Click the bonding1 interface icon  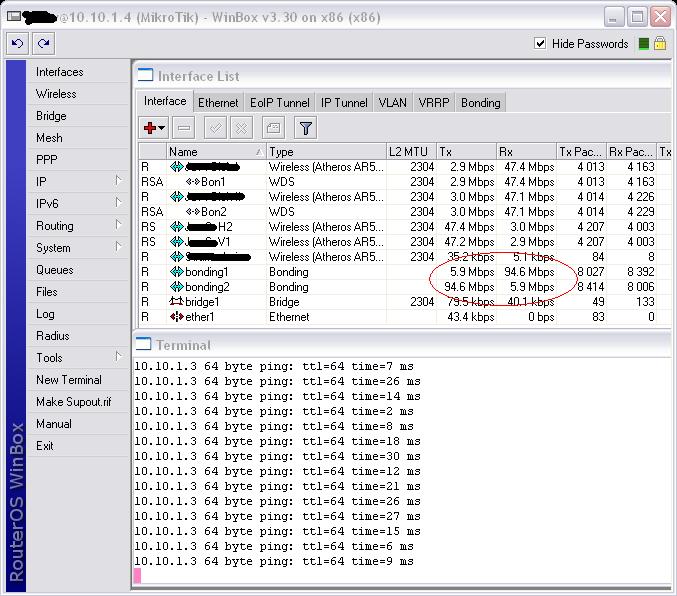177,272
